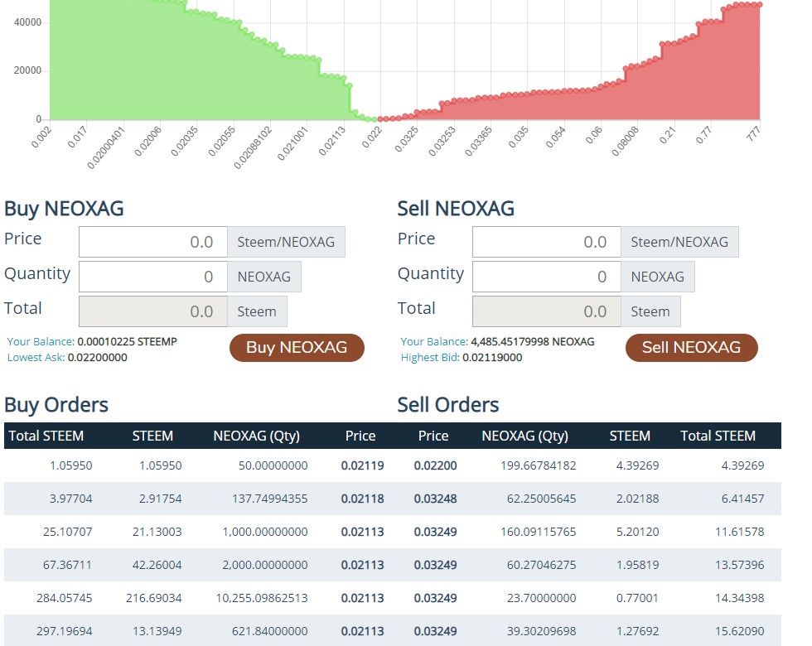The height and width of the screenshot is (646, 812).
Task: Click the 0.022 label on chart axis
Action: 372,137
